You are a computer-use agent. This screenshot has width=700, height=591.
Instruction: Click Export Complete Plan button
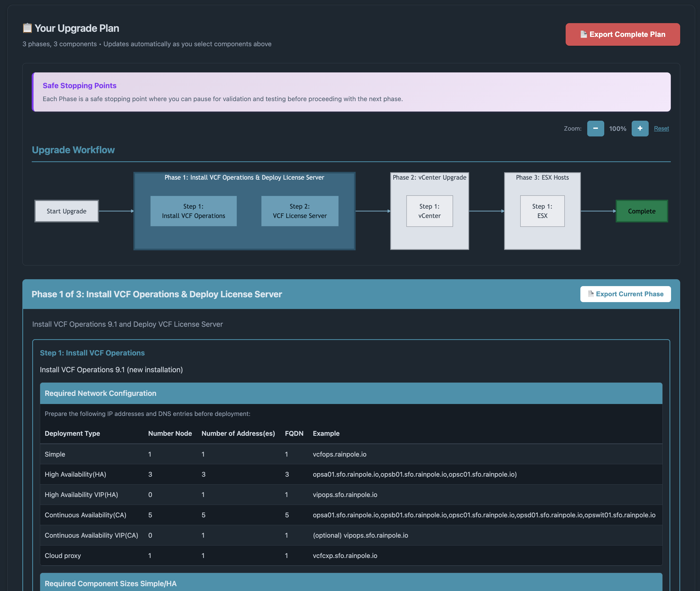coord(622,34)
